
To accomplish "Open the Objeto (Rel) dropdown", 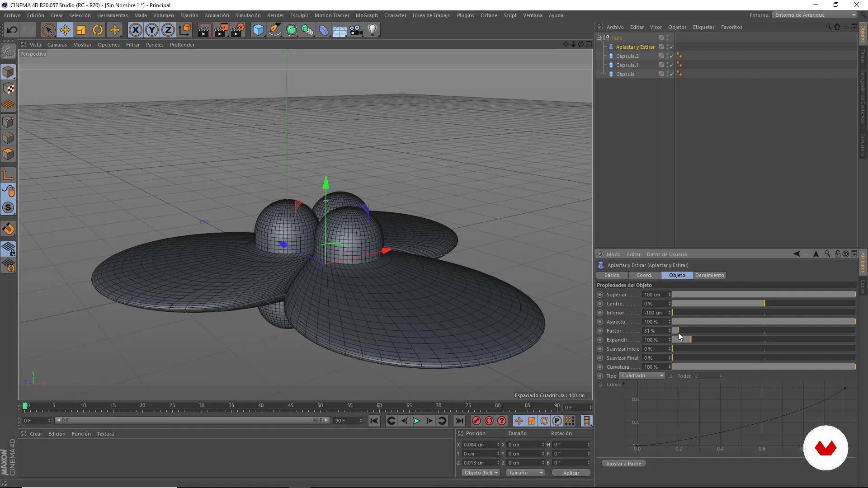I will coord(480,473).
